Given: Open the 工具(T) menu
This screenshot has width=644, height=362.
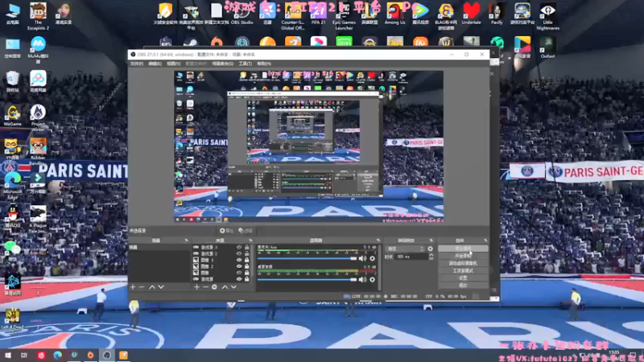Looking at the screenshot, I should [x=246, y=64].
